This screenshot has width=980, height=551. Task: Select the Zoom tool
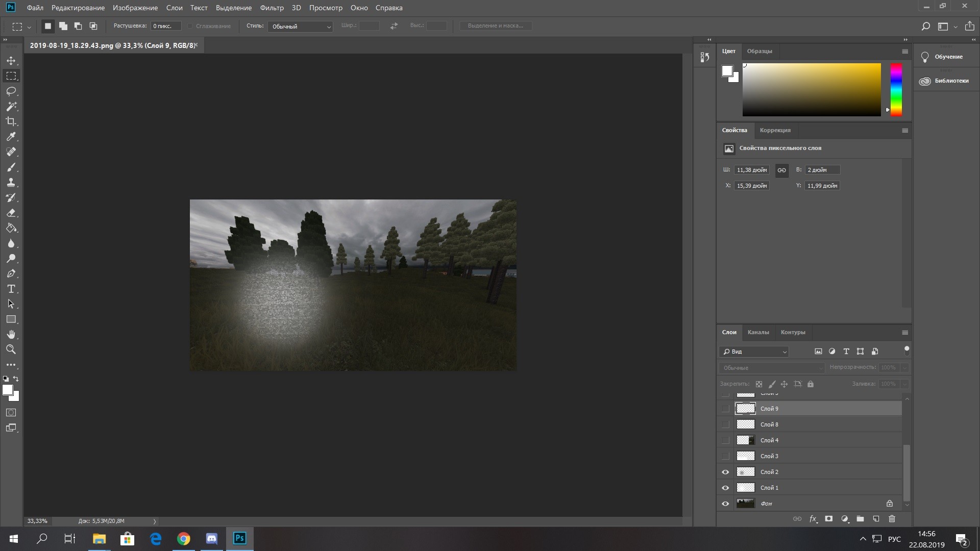tap(11, 350)
